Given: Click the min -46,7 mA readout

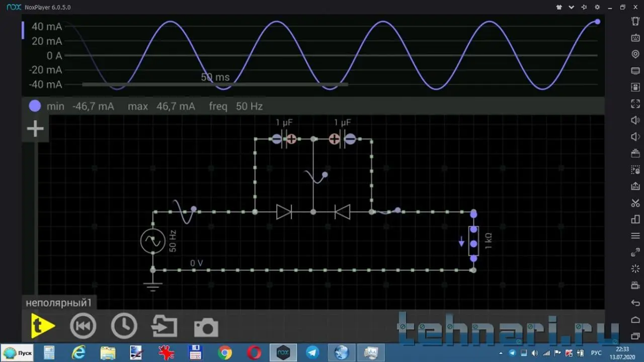Looking at the screenshot, I should click(x=80, y=106).
